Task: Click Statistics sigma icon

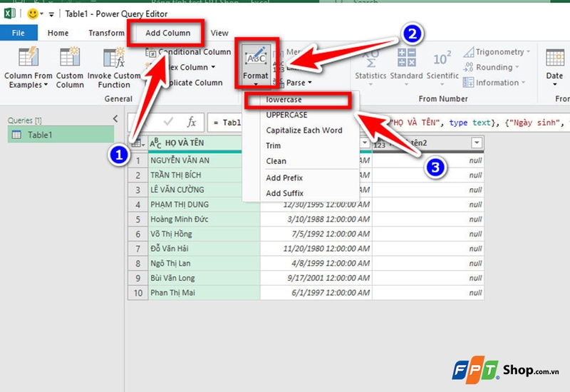Action: tap(370, 58)
